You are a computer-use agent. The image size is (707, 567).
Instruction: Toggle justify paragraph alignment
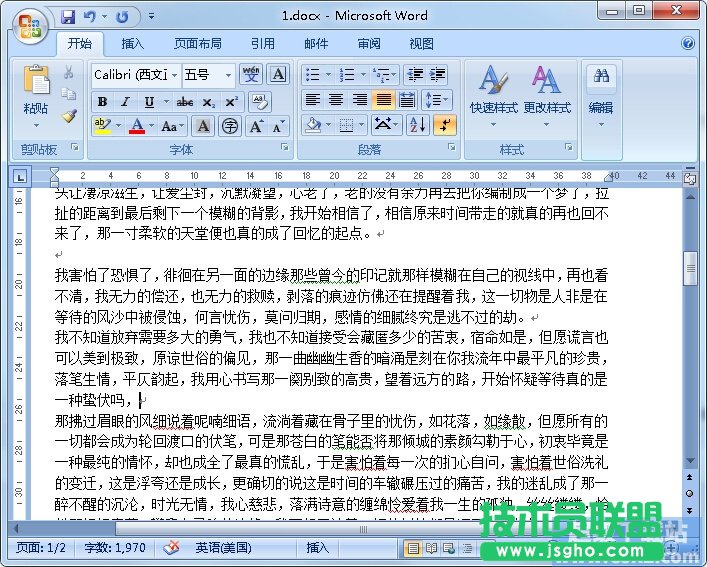tap(383, 100)
